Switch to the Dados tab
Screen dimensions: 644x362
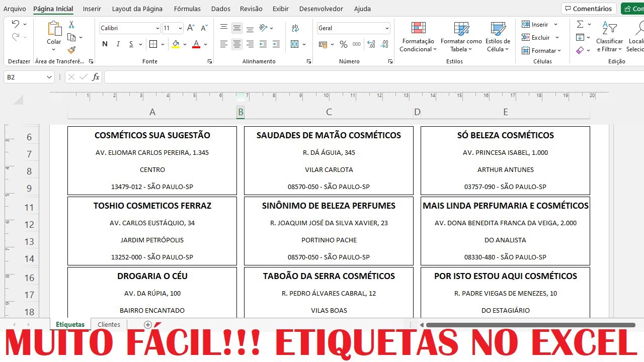(221, 9)
